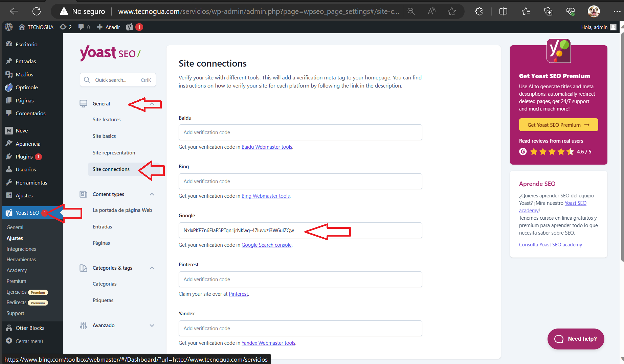Open Bing Webmaster tools link
Viewport: 624px width, 364px height.
tap(266, 196)
